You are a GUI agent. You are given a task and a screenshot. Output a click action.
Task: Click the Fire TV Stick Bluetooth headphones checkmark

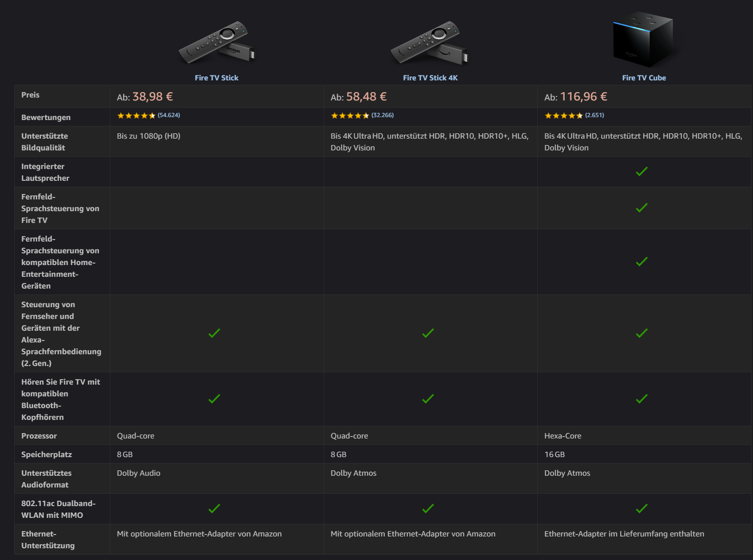click(214, 399)
